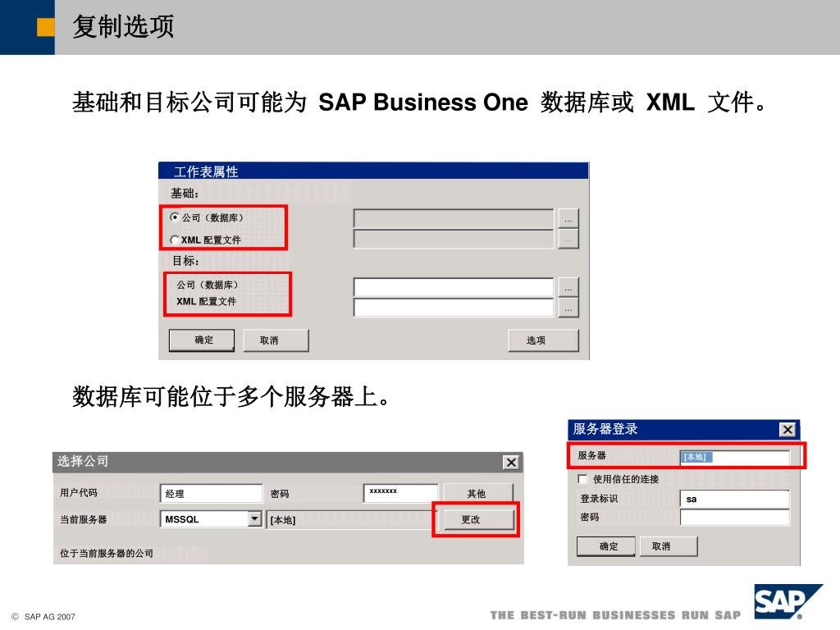Viewport: 840px width, 630px height.
Task: Click the 服务器 field showing [本地]
Action: (734, 457)
